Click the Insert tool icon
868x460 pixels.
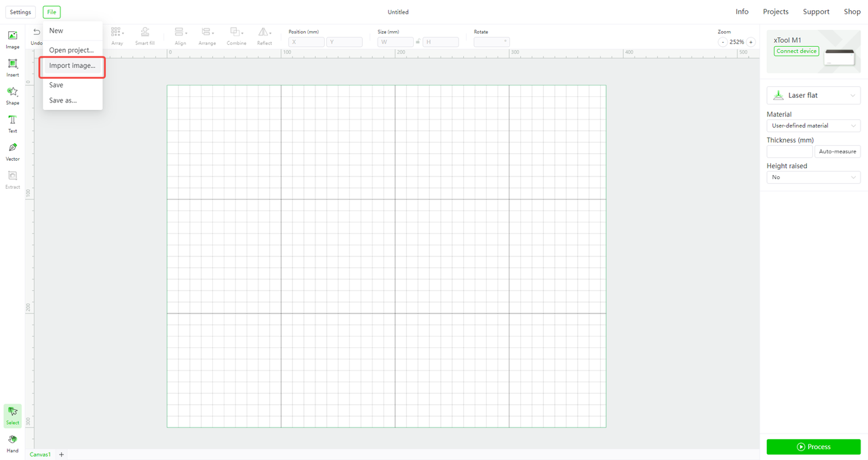pyautogui.click(x=12, y=67)
